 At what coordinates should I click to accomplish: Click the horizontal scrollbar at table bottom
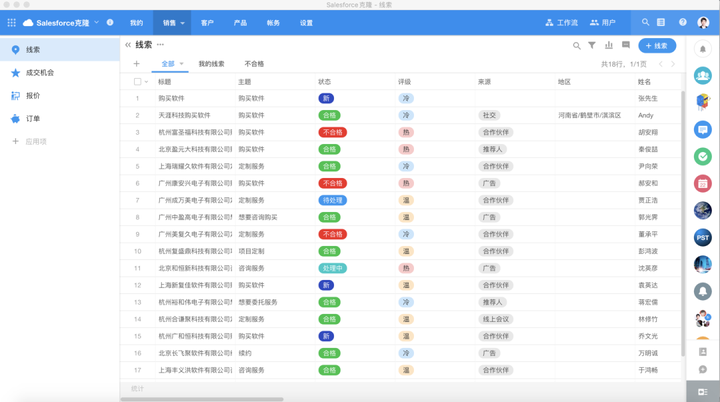point(202,399)
